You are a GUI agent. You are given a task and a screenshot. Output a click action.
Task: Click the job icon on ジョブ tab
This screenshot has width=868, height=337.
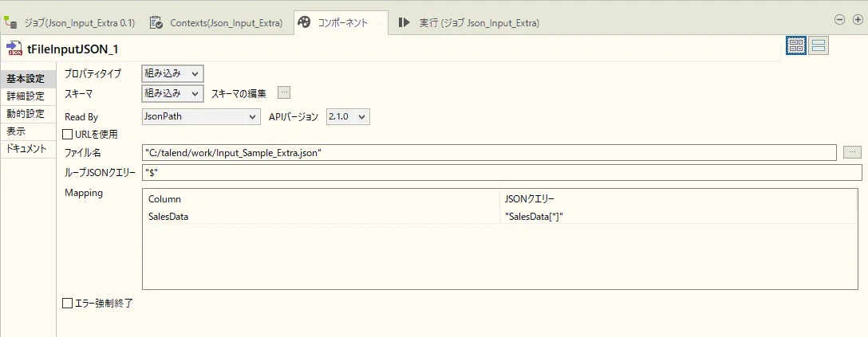click(x=10, y=22)
